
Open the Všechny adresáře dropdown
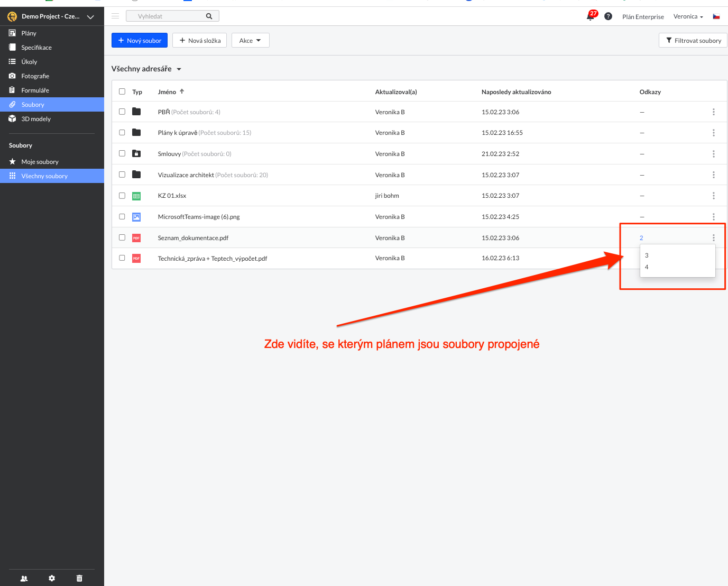click(x=146, y=69)
